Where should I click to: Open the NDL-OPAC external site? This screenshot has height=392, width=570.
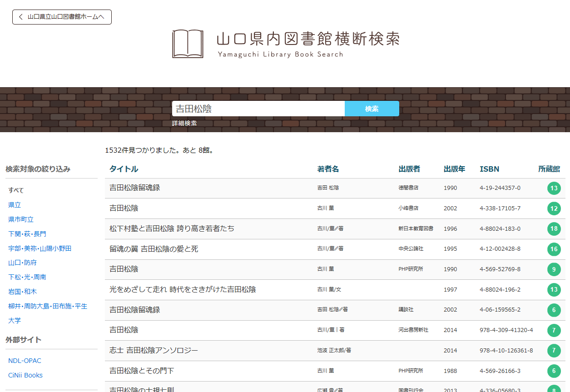24,360
